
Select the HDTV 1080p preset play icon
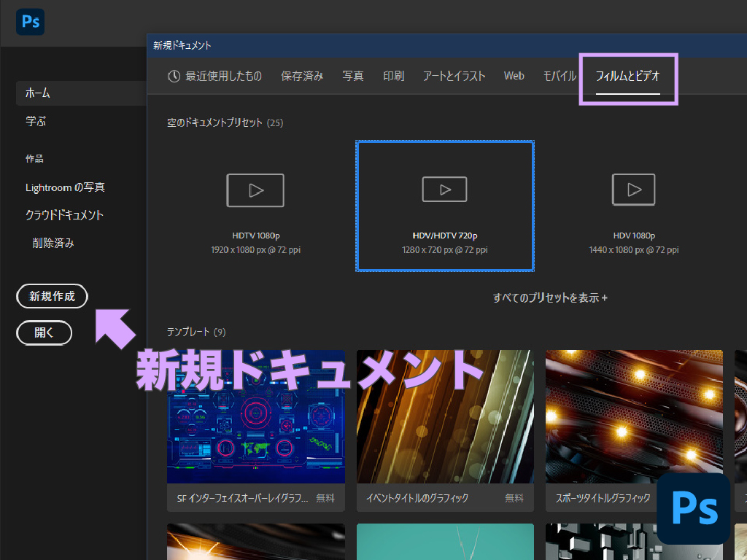[255, 190]
